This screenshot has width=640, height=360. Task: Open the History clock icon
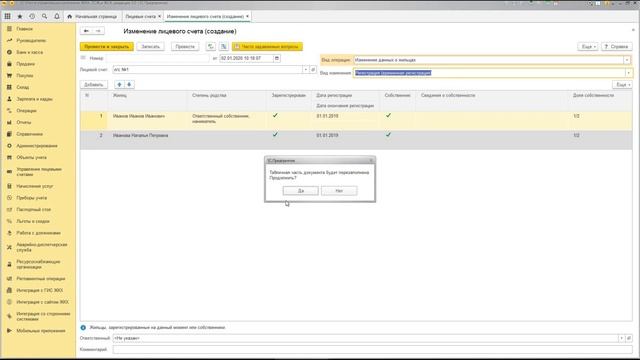32,16
